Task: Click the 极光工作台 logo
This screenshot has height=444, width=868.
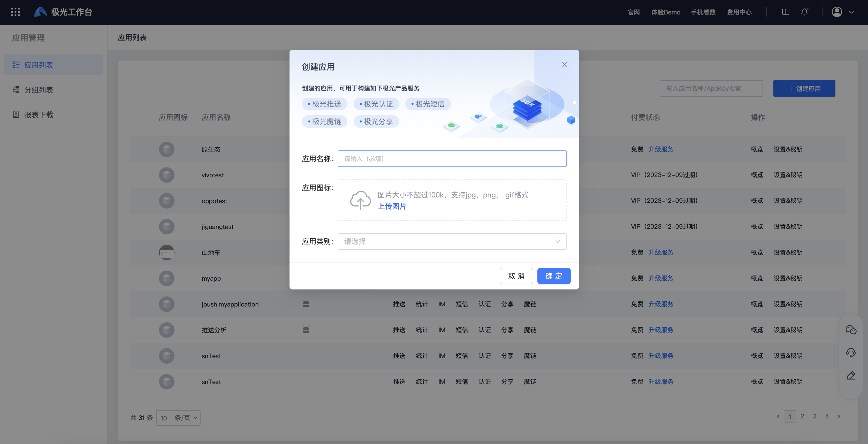Action: pos(63,12)
